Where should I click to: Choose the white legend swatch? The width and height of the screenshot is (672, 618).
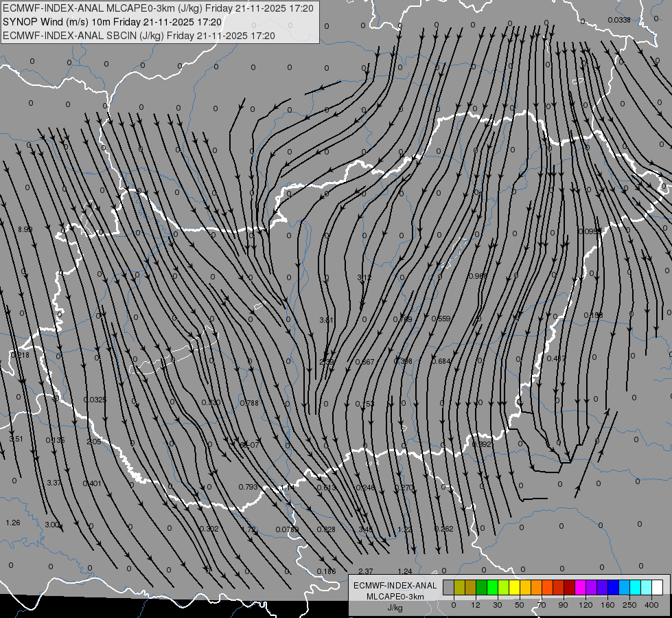coord(658,588)
